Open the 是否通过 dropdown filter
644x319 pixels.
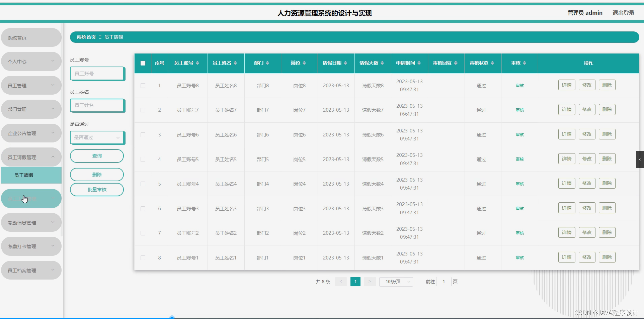coord(97,137)
